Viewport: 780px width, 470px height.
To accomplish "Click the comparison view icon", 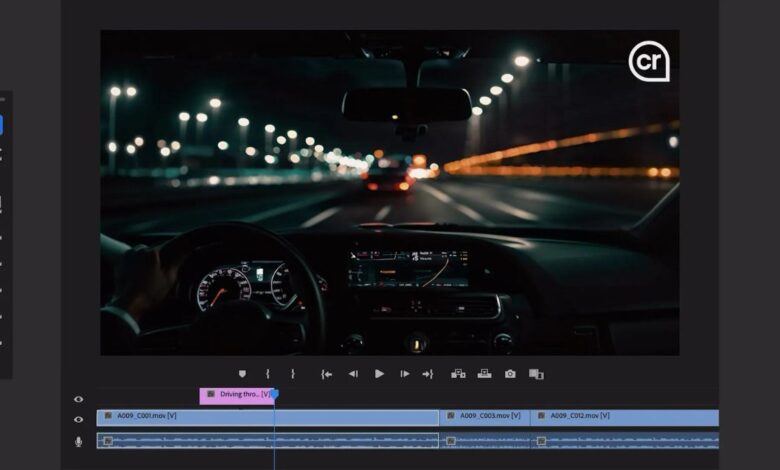I will [x=536, y=374].
